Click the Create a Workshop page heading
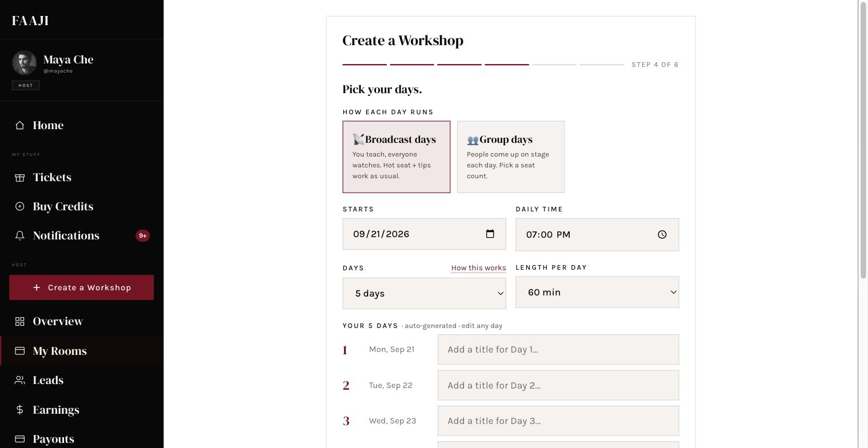This screenshot has height=448, width=868. 403,41
